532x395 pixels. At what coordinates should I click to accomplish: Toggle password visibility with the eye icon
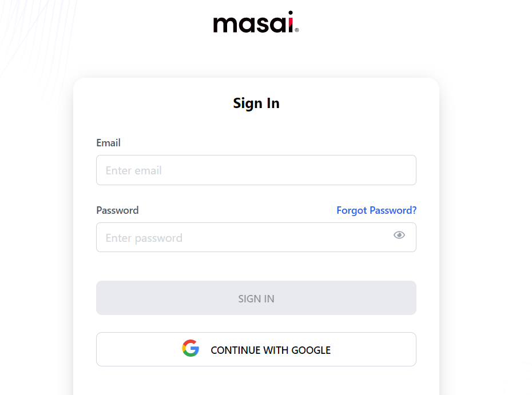[x=399, y=234]
